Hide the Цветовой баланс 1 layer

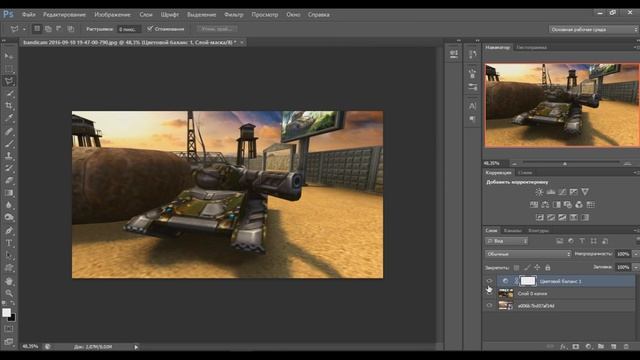tap(489, 281)
